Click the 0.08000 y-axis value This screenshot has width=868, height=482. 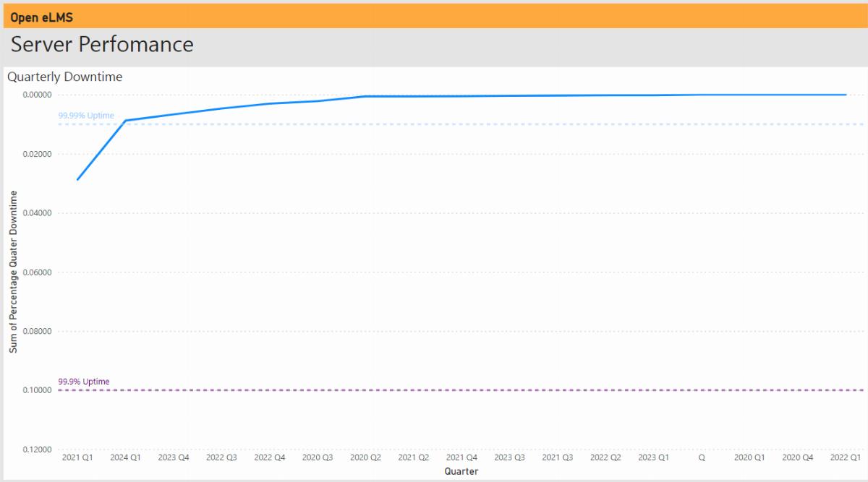(36, 332)
